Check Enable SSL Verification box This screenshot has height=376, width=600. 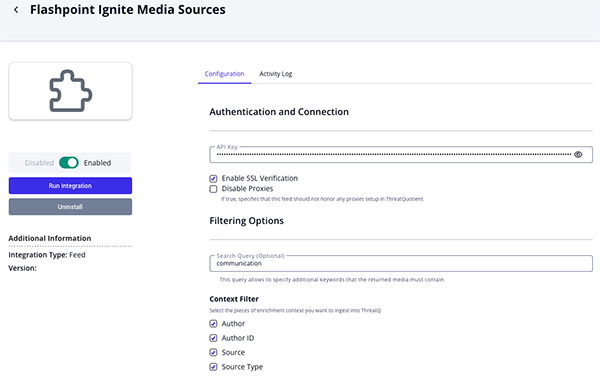[x=213, y=179]
